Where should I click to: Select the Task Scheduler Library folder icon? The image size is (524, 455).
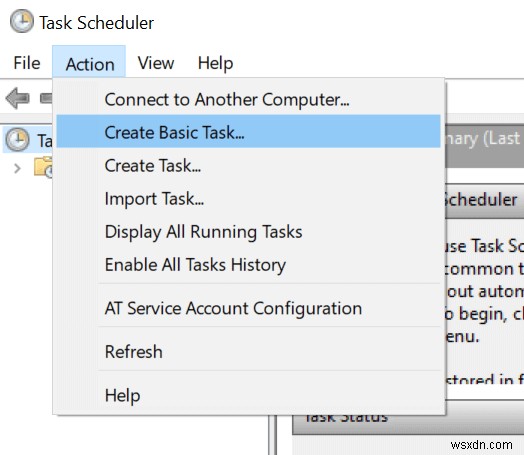click(x=43, y=167)
